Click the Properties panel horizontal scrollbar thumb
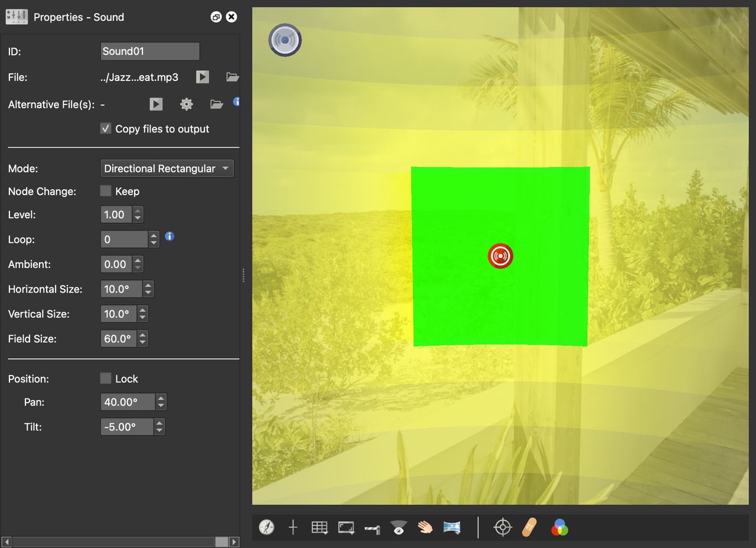This screenshot has height=548, width=756. pyautogui.click(x=221, y=541)
